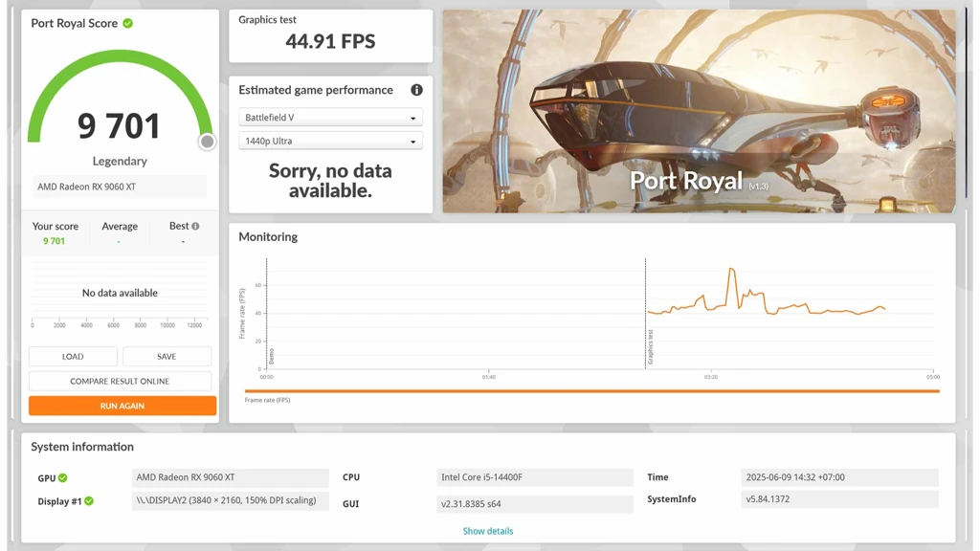980x551 pixels.
Task: Click the green Your score value 9 701
Action: (x=54, y=241)
